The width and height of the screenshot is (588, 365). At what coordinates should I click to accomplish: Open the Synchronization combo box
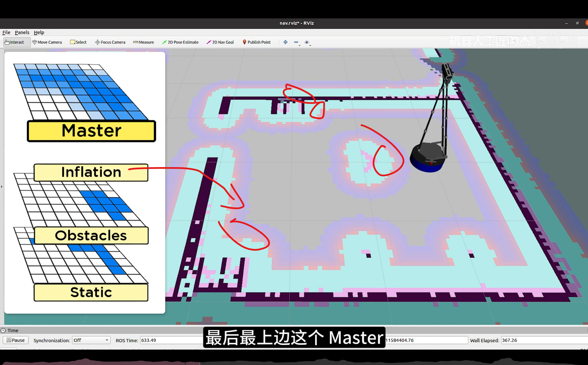click(x=91, y=340)
